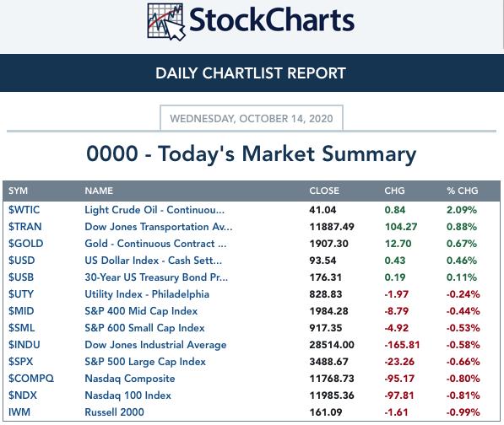Open Light Crude Oil chart link
This screenshot has height=425, width=504.
(x=154, y=210)
